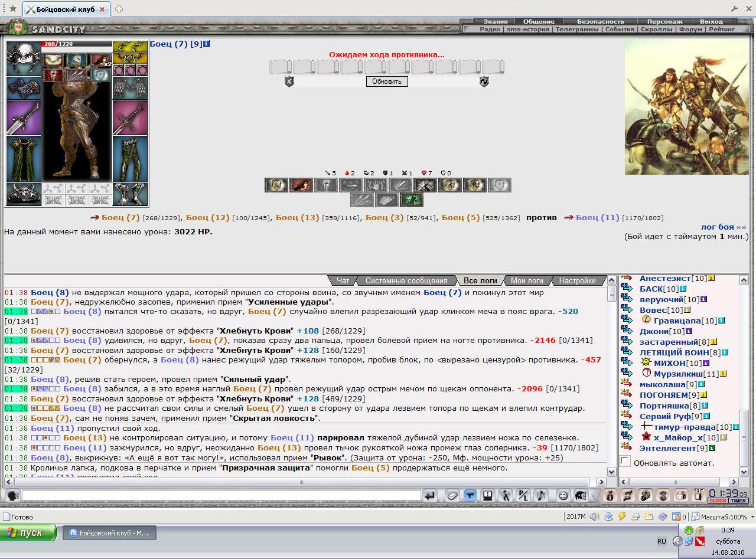Open the smiley emoticons icon
756x559 pixels.
563,496
